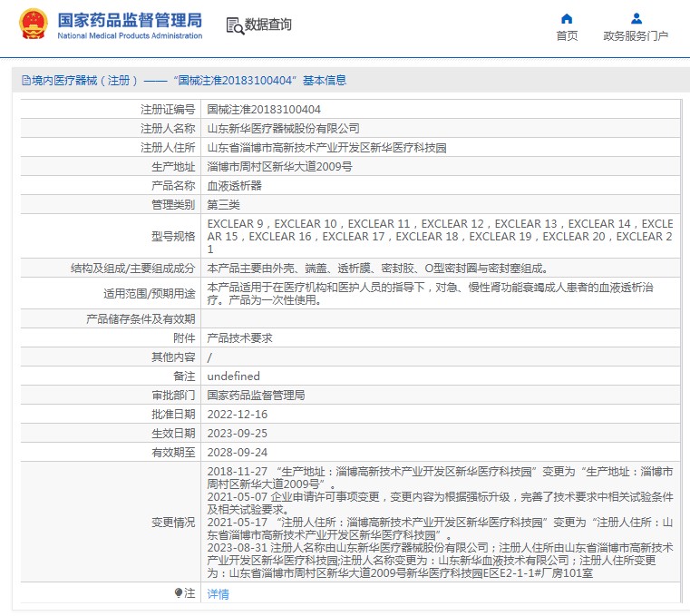
Task: Click the 有效期至 label
Action: coord(173,452)
